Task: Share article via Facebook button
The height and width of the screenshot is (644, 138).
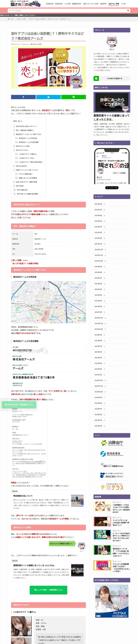Action: point(23,97)
